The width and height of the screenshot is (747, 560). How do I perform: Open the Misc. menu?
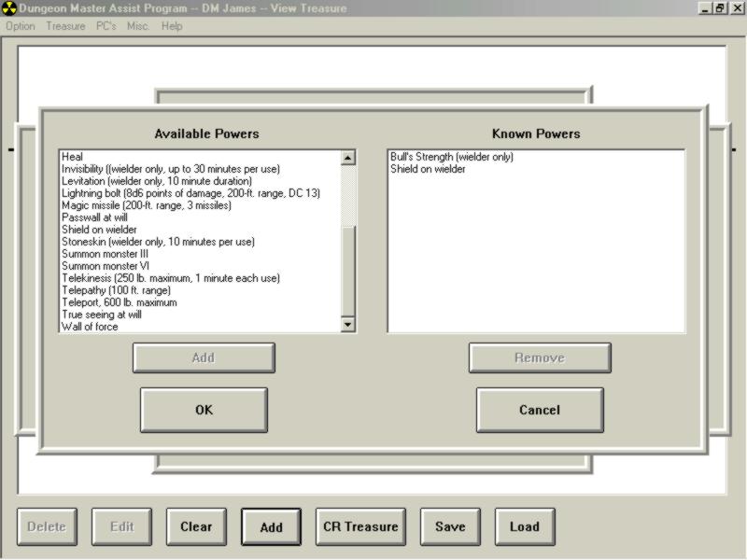[x=138, y=26]
